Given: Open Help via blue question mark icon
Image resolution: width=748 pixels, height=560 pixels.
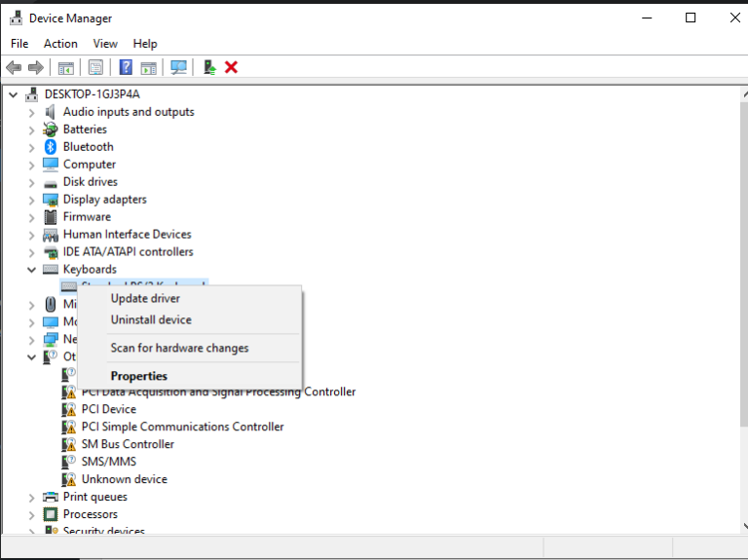Looking at the screenshot, I should tap(126, 67).
